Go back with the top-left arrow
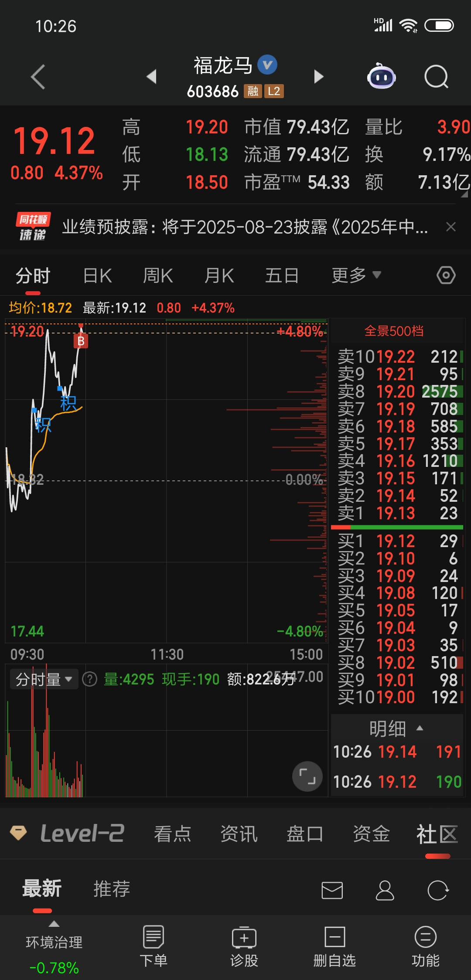The height and width of the screenshot is (980, 471). 38,77
